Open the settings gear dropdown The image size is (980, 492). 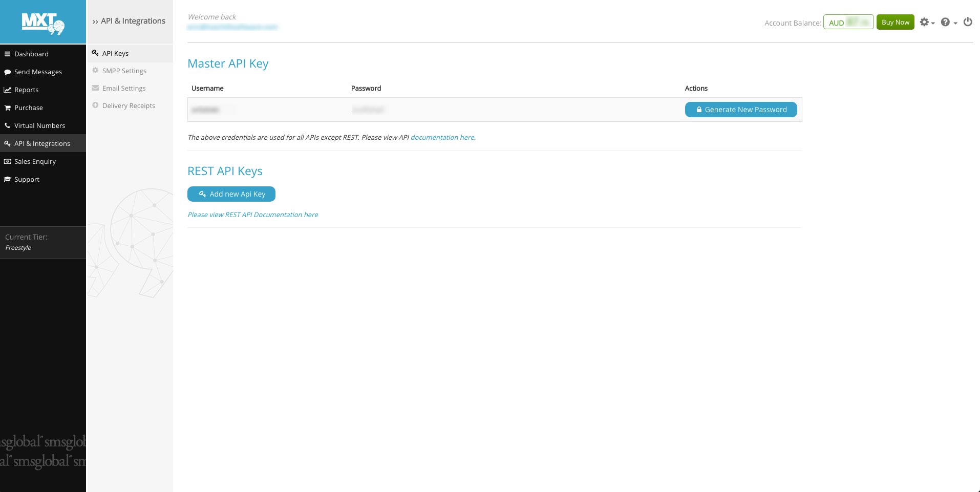coord(927,23)
